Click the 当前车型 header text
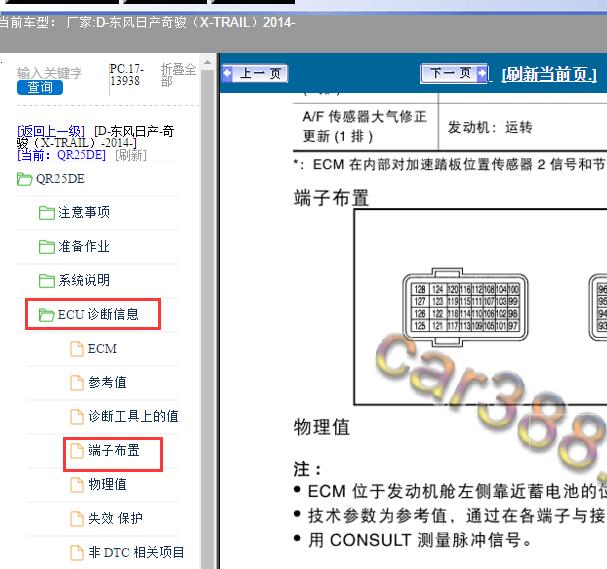The height and width of the screenshot is (569, 607). (x=147, y=22)
